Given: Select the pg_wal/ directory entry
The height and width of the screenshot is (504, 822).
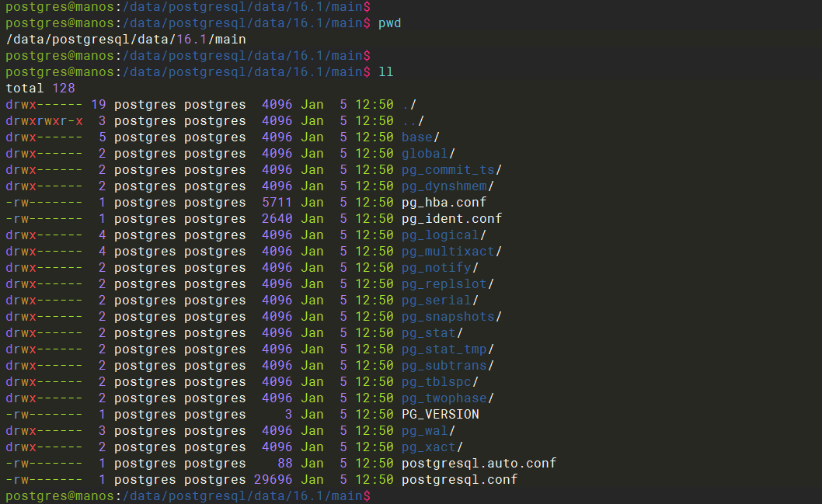Looking at the screenshot, I should tap(428, 431).
